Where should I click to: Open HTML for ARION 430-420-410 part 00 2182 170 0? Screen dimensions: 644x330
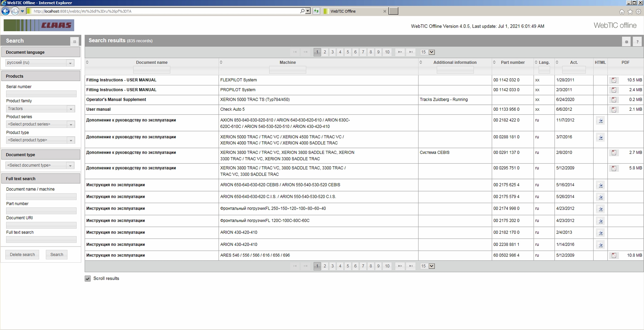[601, 233]
